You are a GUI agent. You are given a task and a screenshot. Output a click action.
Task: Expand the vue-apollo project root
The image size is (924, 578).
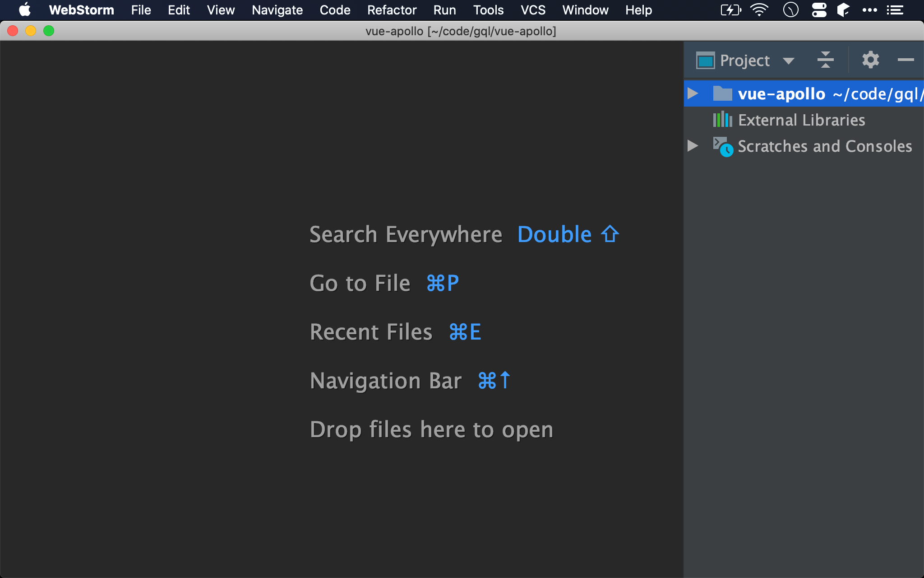pyautogui.click(x=693, y=93)
